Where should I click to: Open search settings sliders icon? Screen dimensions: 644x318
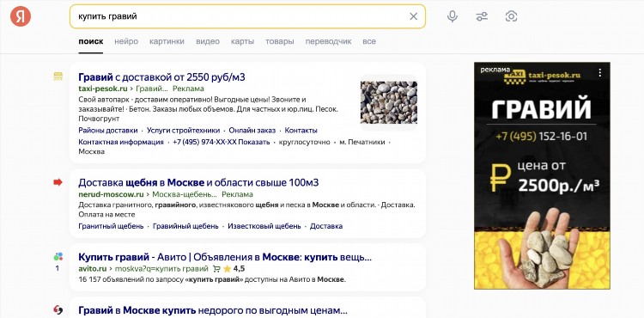click(482, 16)
